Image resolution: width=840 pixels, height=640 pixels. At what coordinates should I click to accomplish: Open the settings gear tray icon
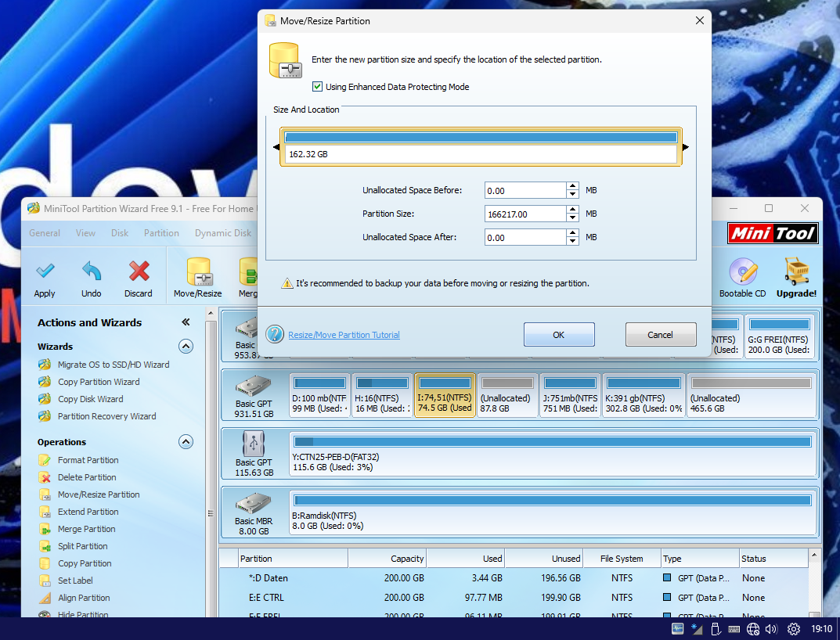click(794, 629)
